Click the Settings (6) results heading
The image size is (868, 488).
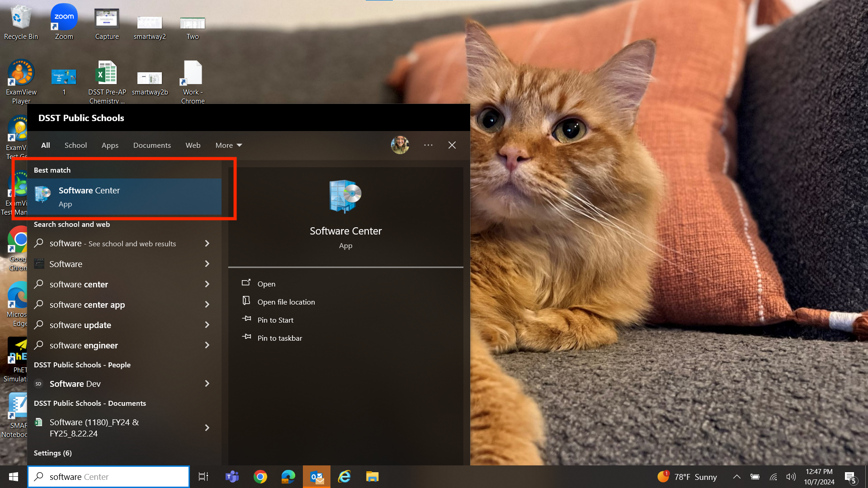pos(52,453)
